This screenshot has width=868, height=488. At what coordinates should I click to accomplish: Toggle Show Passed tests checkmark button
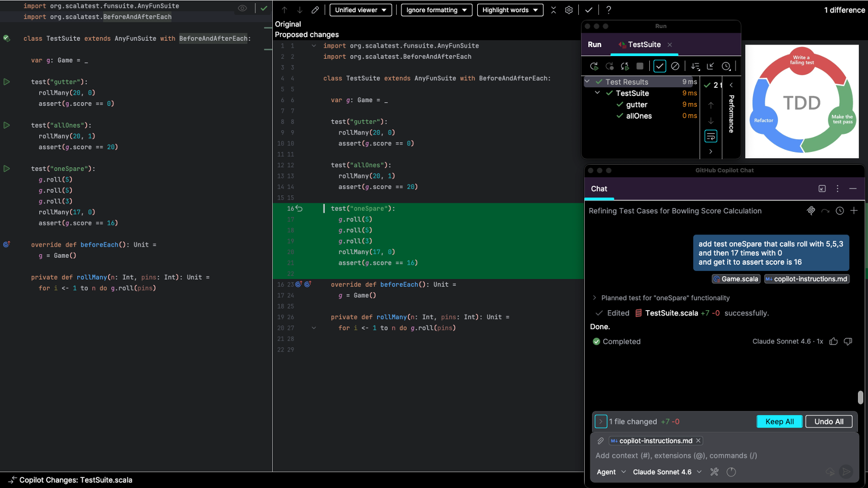tap(659, 66)
